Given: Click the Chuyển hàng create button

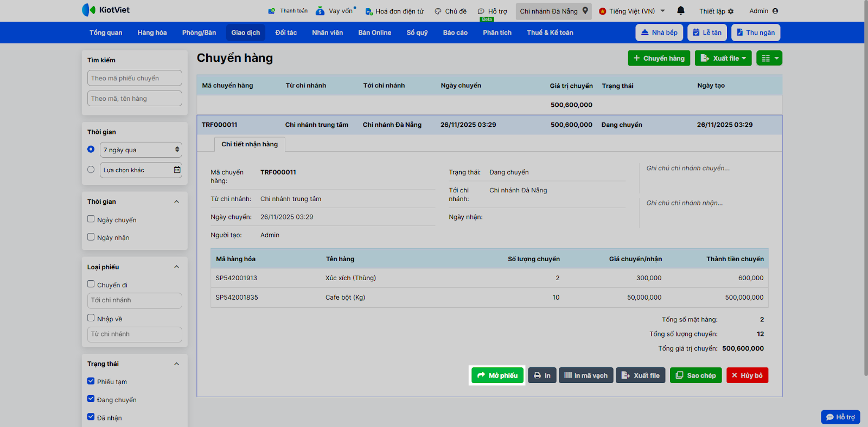Looking at the screenshot, I should (x=659, y=58).
